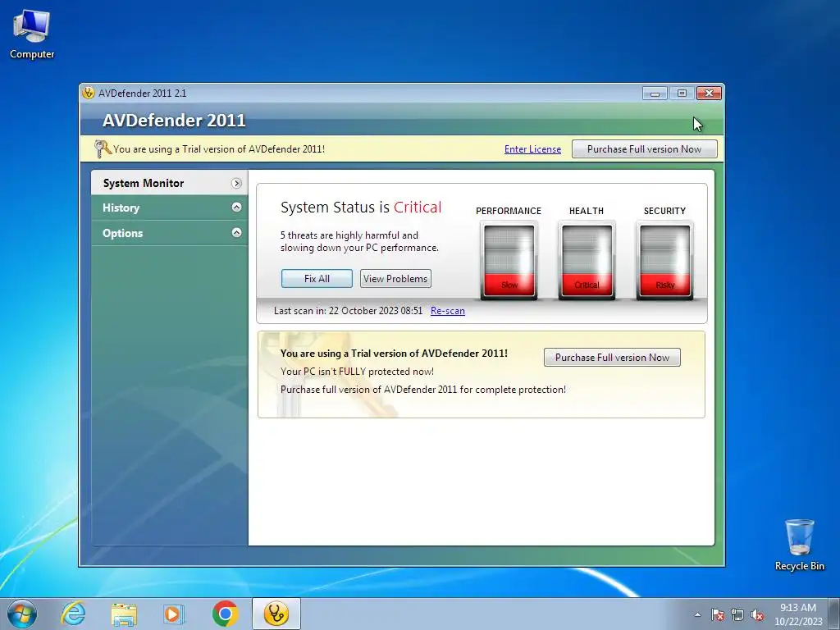Minimize the AVDefender window
Image resolution: width=840 pixels, height=630 pixels.
click(x=655, y=94)
